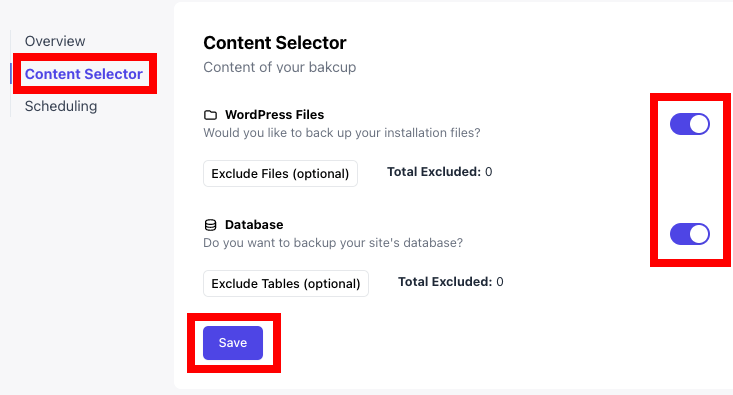Open Exclude Files (optional) options
733x395 pixels.
click(x=280, y=173)
